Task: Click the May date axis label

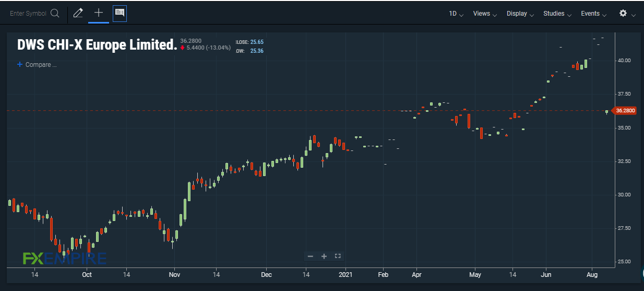Action: coord(474,274)
